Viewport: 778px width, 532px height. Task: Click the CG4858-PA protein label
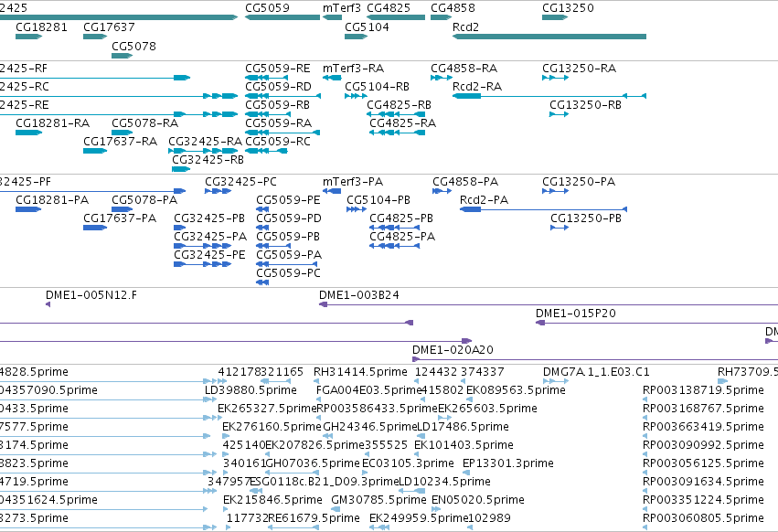coord(465,181)
